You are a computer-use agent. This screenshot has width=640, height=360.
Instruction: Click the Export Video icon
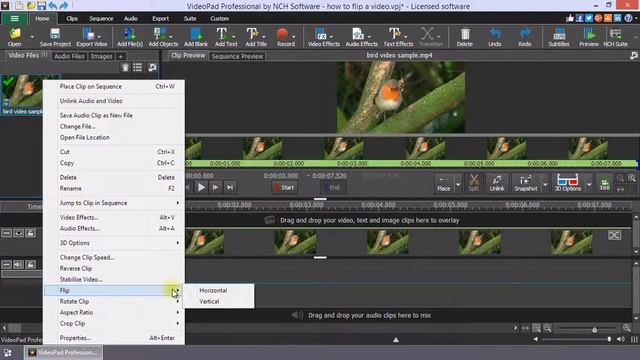pyautogui.click(x=91, y=37)
